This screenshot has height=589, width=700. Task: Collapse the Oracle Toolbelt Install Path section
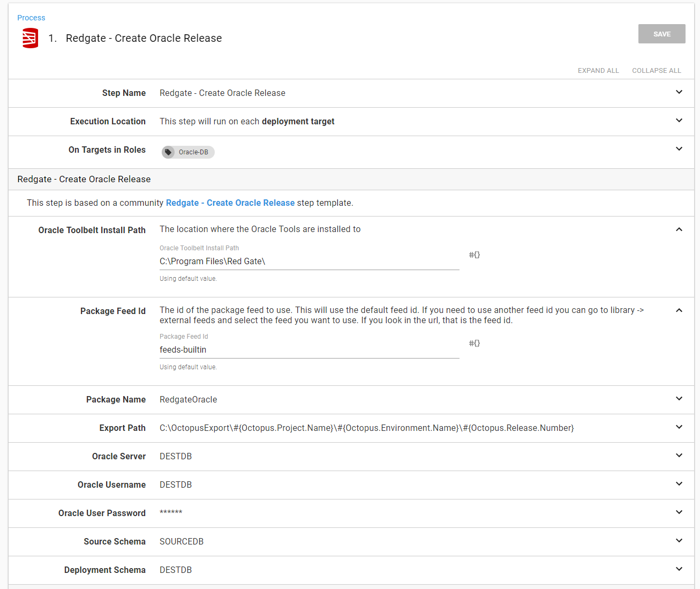[x=679, y=229]
